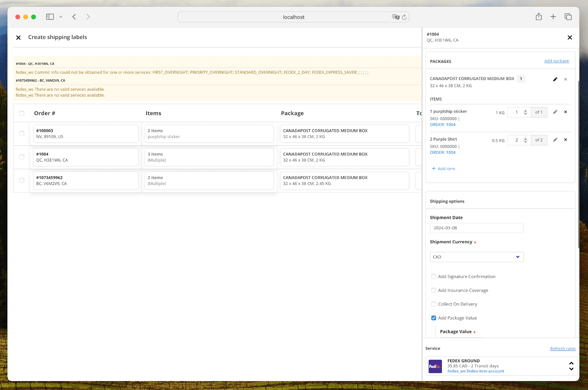Collapse the FedEx Ground service with up chevron
Image resolution: width=588 pixels, height=390 pixels.
click(x=571, y=363)
